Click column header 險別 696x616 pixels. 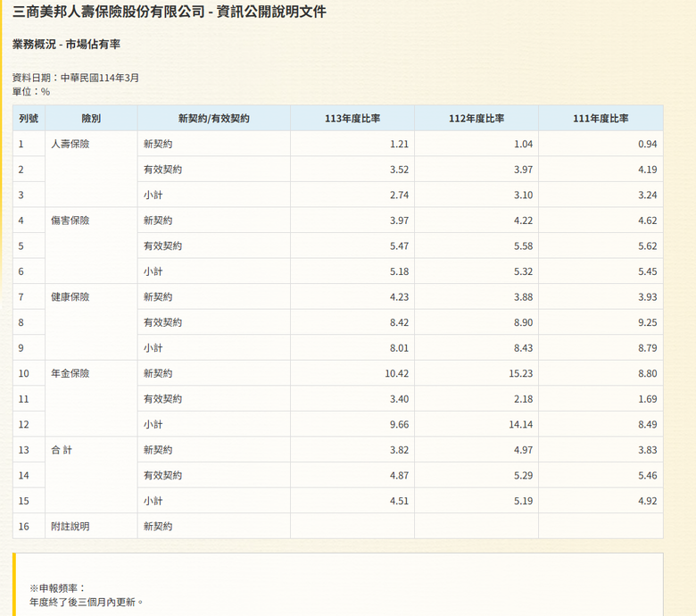[x=91, y=118]
